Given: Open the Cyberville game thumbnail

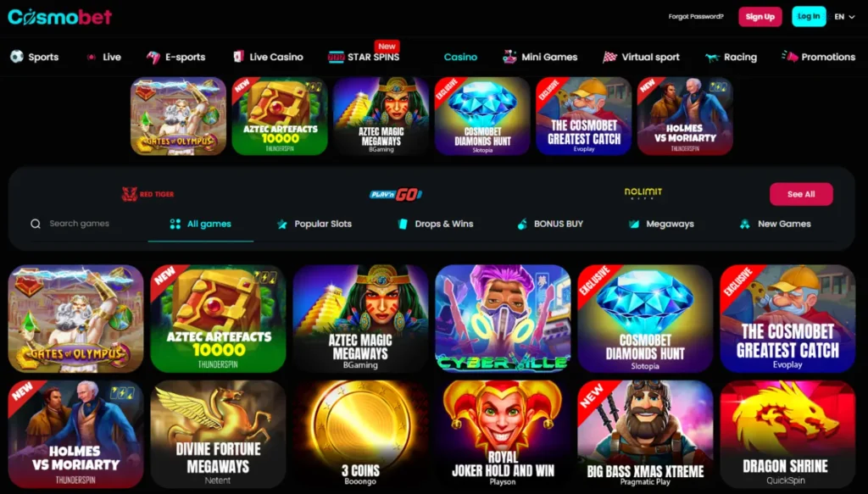Looking at the screenshot, I should click(x=503, y=319).
